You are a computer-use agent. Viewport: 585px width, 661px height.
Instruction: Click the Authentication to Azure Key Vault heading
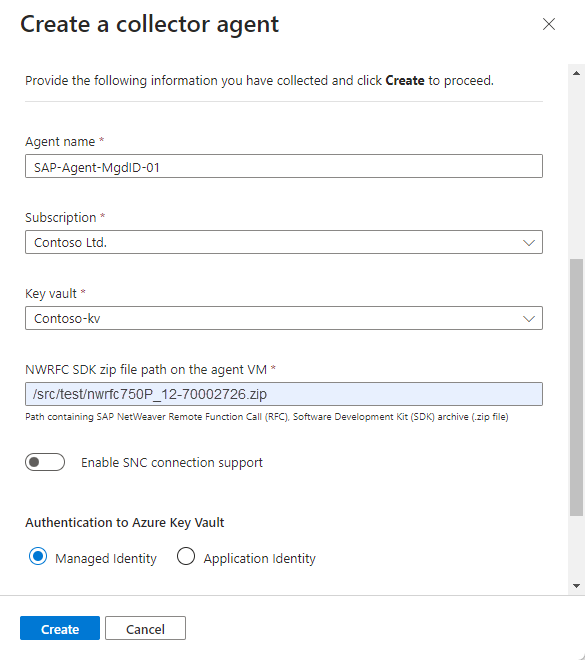coord(125,523)
